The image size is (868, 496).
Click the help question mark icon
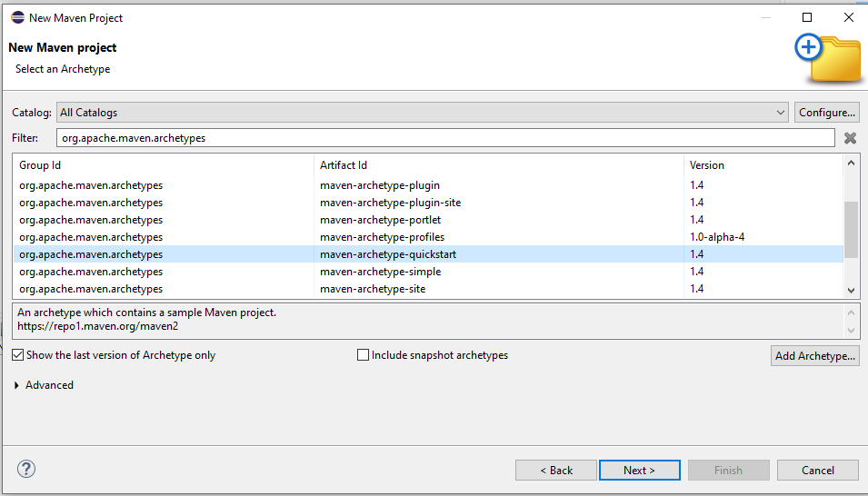click(x=26, y=470)
